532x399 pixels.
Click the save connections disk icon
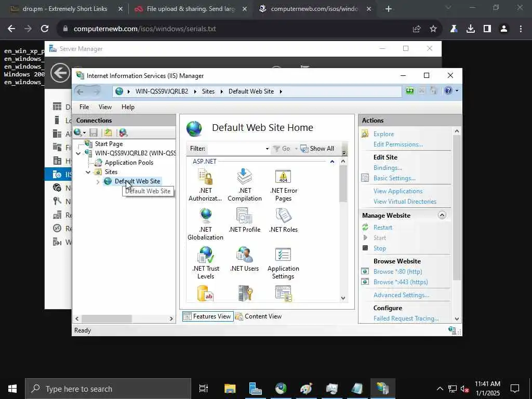pyautogui.click(x=94, y=132)
